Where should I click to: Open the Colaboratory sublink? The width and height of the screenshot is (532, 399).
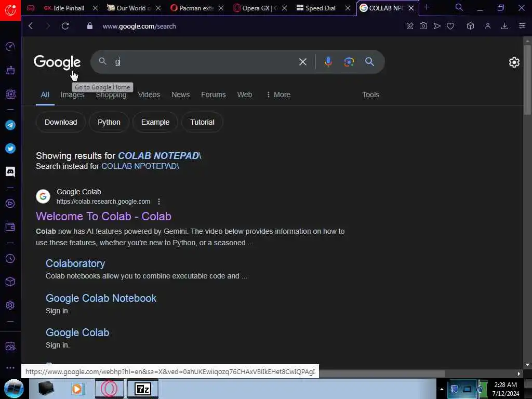coord(75,263)
